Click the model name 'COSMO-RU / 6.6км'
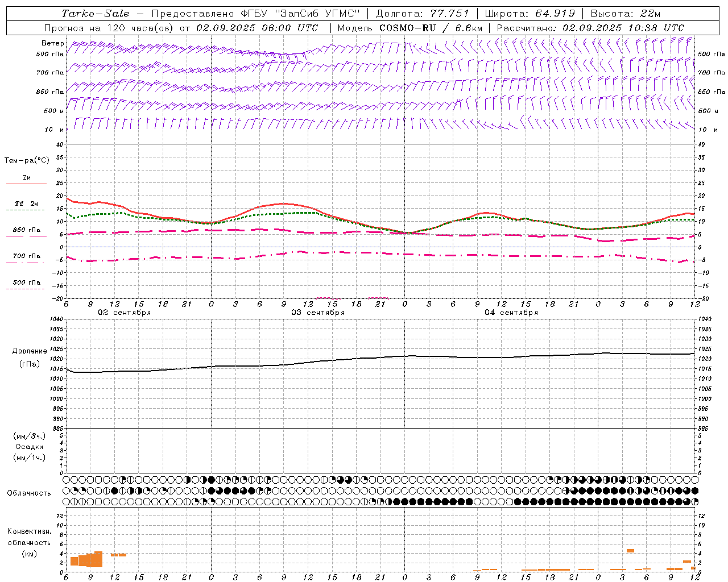 [x=431, y=28]
